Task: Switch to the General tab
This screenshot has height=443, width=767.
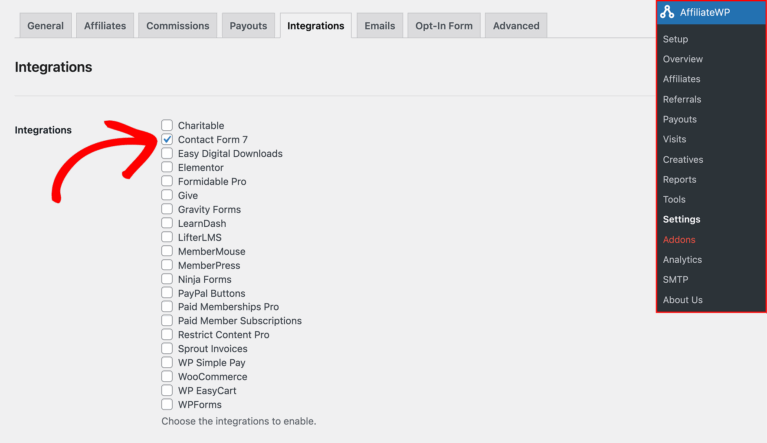Action: coord(45,25)
